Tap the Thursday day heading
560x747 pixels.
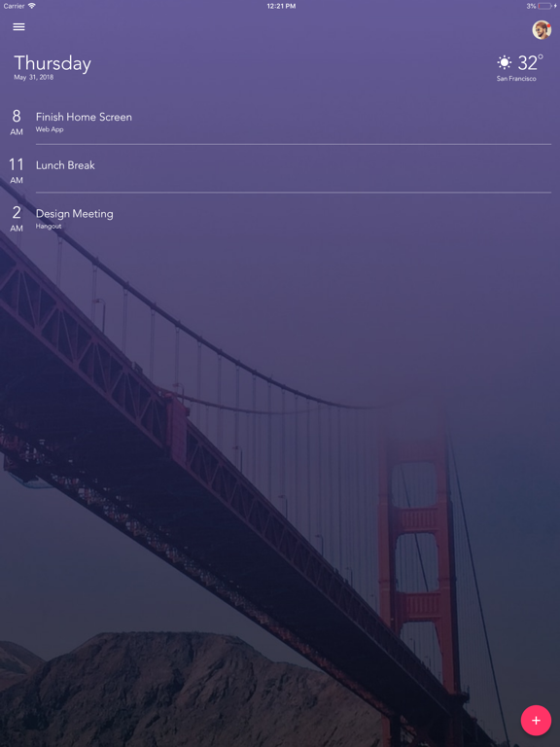52,64
